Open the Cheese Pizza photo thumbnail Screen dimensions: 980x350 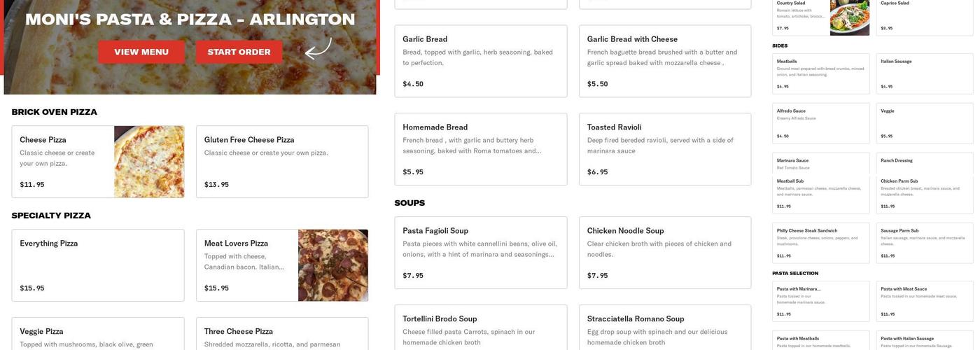pos(149,162)
